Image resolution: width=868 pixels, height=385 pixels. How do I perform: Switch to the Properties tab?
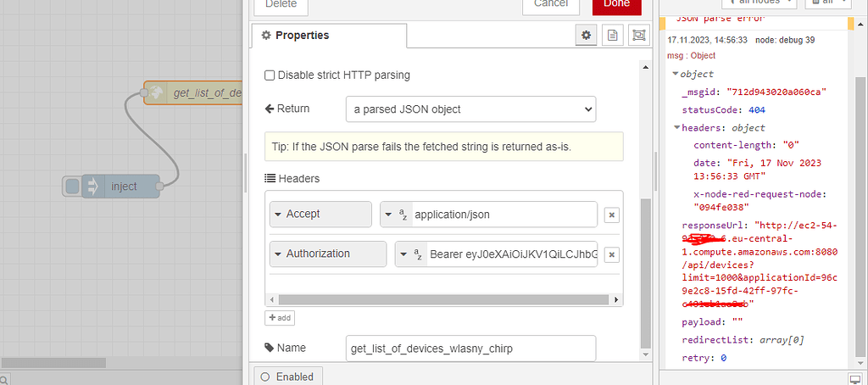click(329, 36)
